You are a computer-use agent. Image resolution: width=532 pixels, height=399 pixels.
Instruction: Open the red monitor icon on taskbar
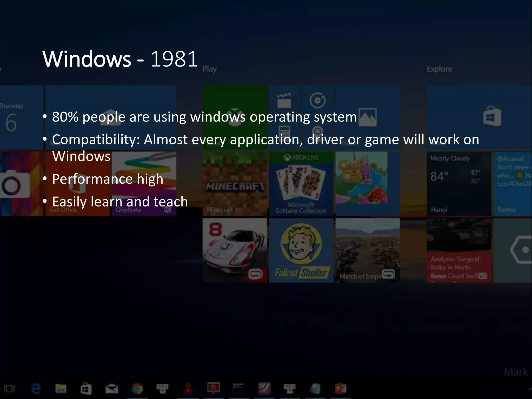(213, 388)
